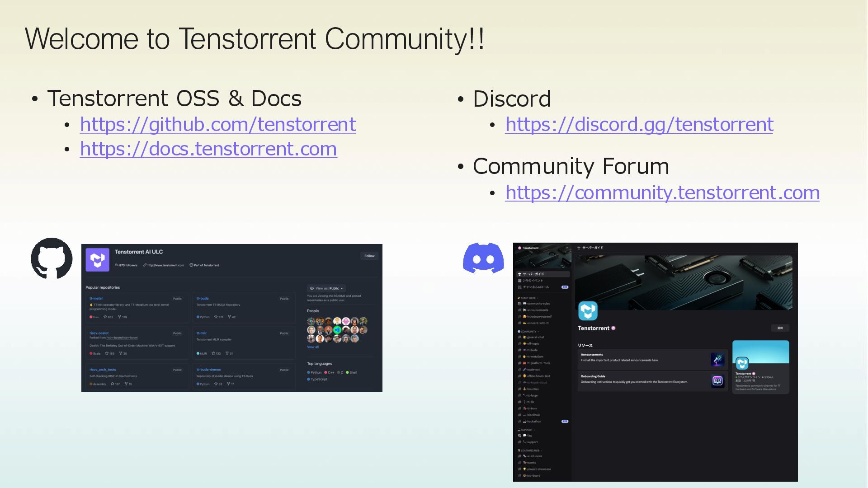Open the general-chat Discord channel
Image resolution: width=868 pixels, height=488 pixels.
[535, 337]
